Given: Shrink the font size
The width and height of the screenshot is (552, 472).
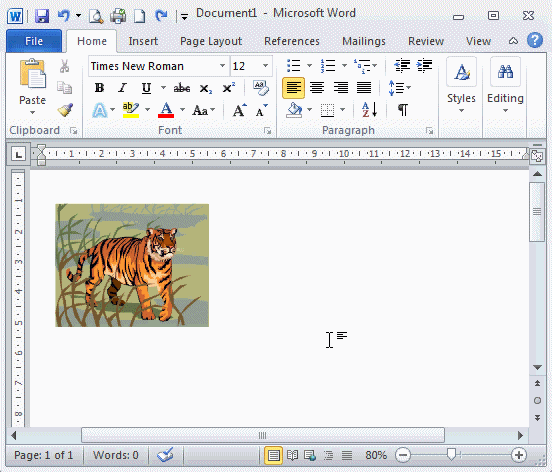Looking at the screenshot, I should [262, 110].
